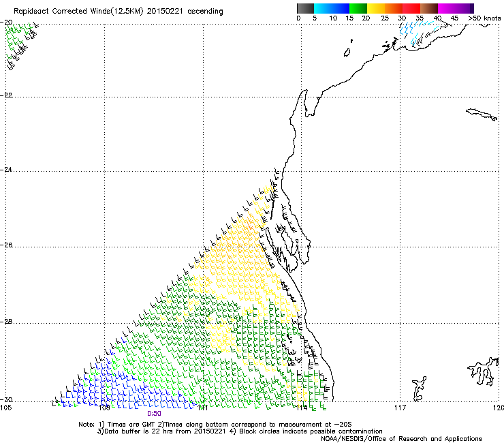Click the small oval island outline near the top coastline

(x=347, y=52)
